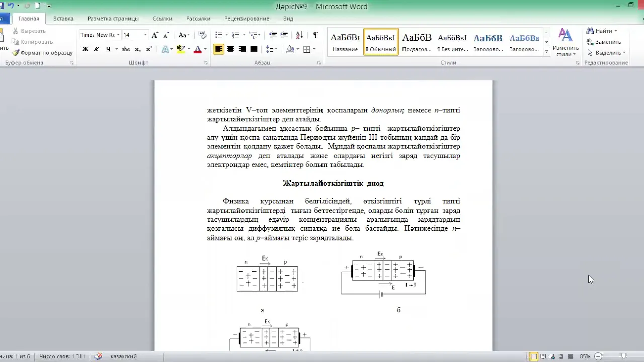
Task: Apply paragraph shading fill bucket
Action: click(290, 49)
